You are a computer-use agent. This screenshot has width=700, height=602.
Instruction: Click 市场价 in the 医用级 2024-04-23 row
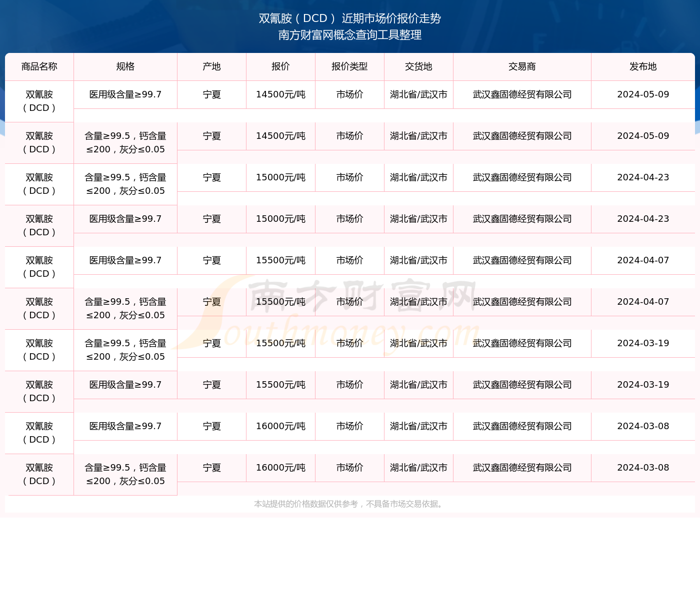pyautogui.click(x=349, y=219)
